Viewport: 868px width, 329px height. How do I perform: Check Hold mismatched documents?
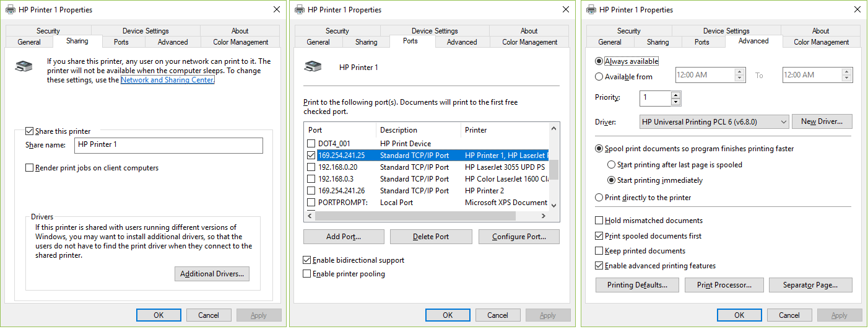pyautogui.click(x=599, y=221)
